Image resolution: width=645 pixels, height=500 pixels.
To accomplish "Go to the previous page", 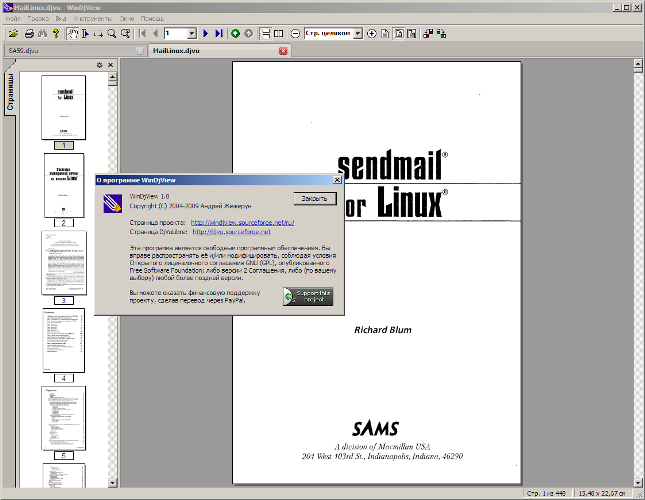I will pyautogui.click(x=155, y=34).
